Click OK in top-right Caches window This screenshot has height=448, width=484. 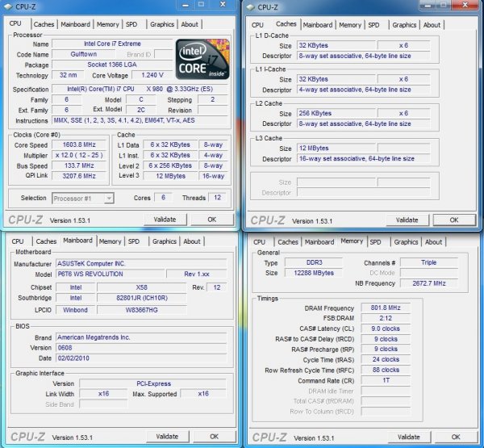click(x=454, y=220)
